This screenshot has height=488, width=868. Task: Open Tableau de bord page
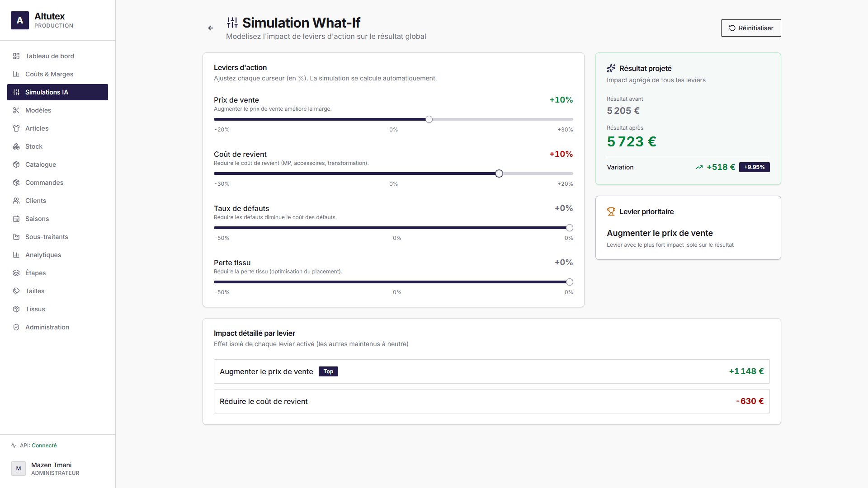coord(57,56)
